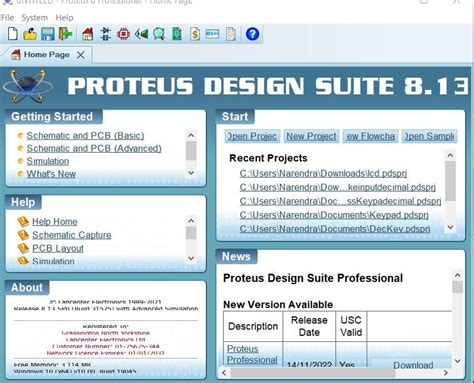Open the Help Home link

coord(55,222)
